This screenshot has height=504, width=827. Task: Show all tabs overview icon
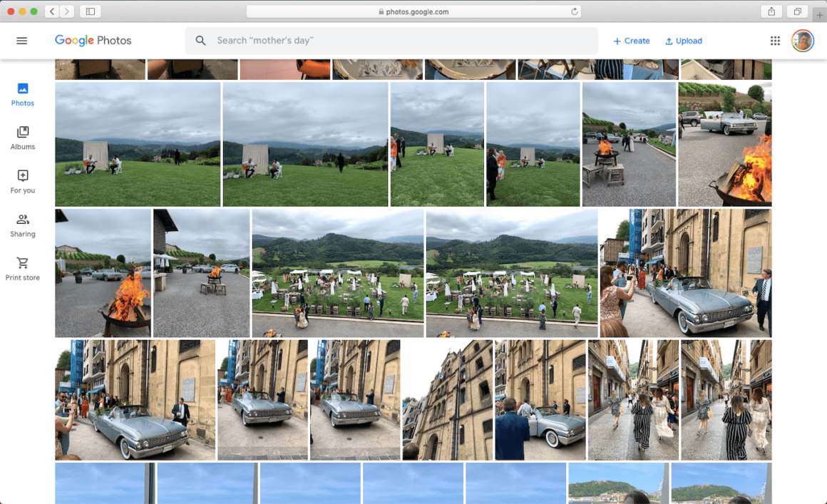pos(798,11)
